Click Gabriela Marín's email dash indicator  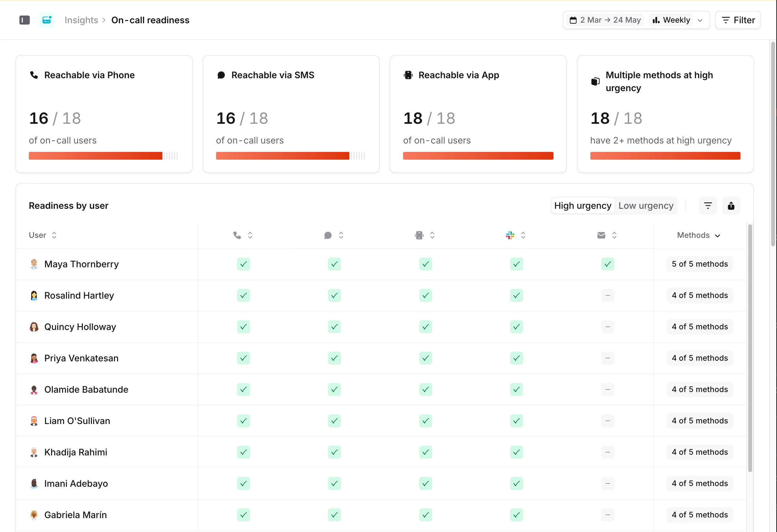coord(607,515)
